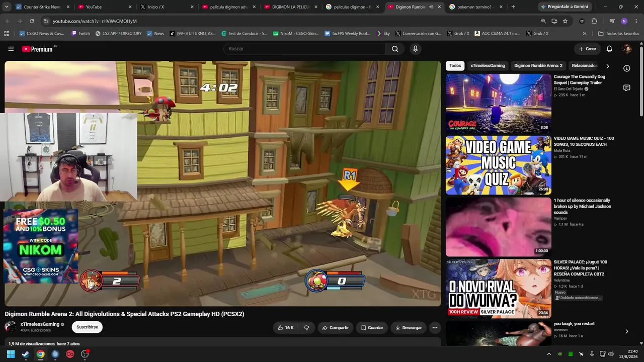Switch to the pokemon termino? tab
The height and width of the screenshot is (362, 644).
[475, 7]
